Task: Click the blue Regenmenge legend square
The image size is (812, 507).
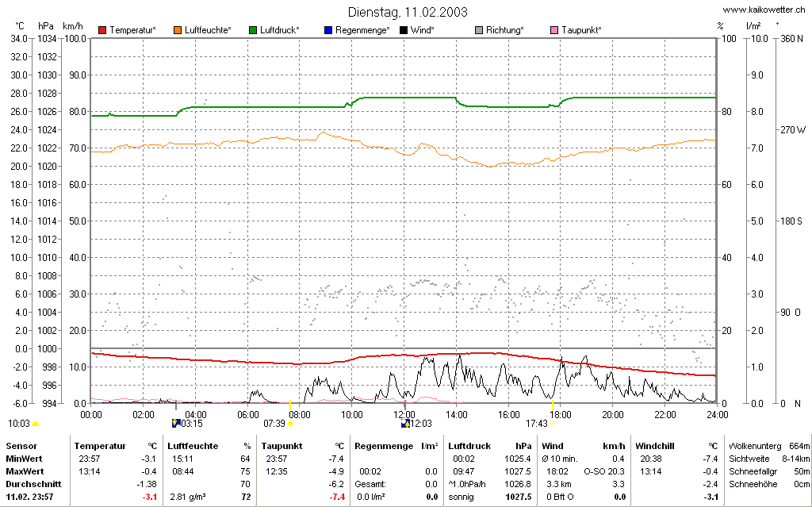Action: (328, 30)
